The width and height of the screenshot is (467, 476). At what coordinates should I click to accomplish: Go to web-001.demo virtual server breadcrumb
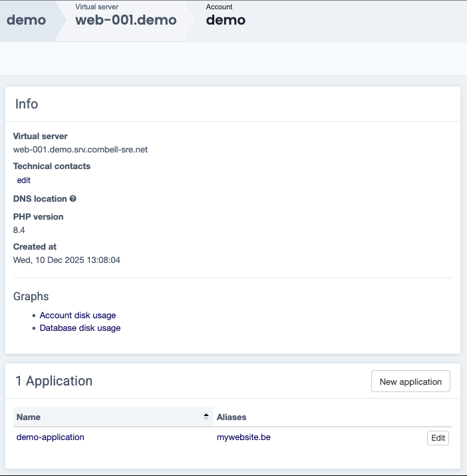[x=126, y=20]
